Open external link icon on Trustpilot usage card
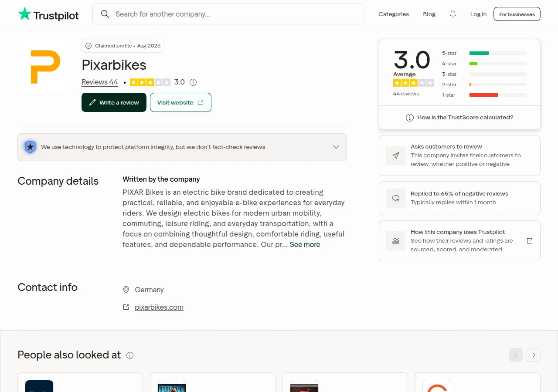Screen dimensions: 558x392 coord(530,241)
